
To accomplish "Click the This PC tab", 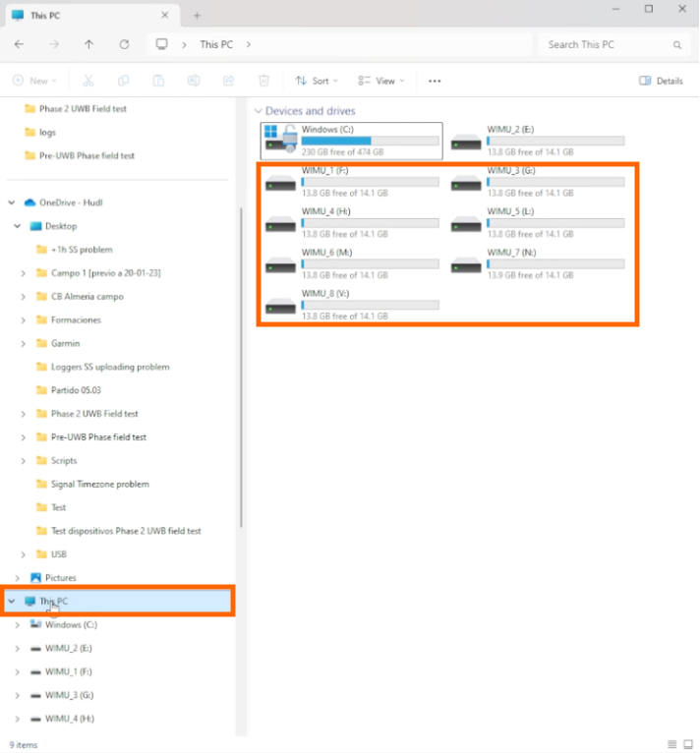I will tap(91, 16).
